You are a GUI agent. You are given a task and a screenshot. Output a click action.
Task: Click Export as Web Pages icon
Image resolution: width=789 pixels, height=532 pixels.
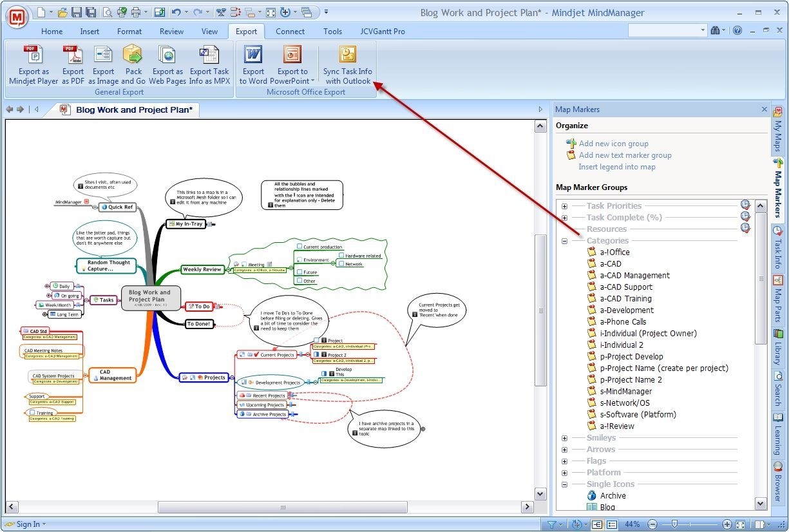point(167,55)
